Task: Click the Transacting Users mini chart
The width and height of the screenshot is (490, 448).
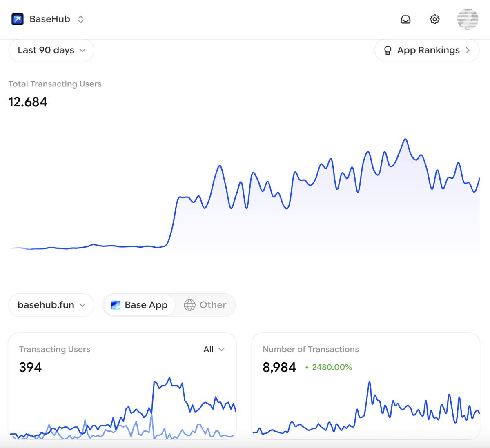Action: click(122, 408)
